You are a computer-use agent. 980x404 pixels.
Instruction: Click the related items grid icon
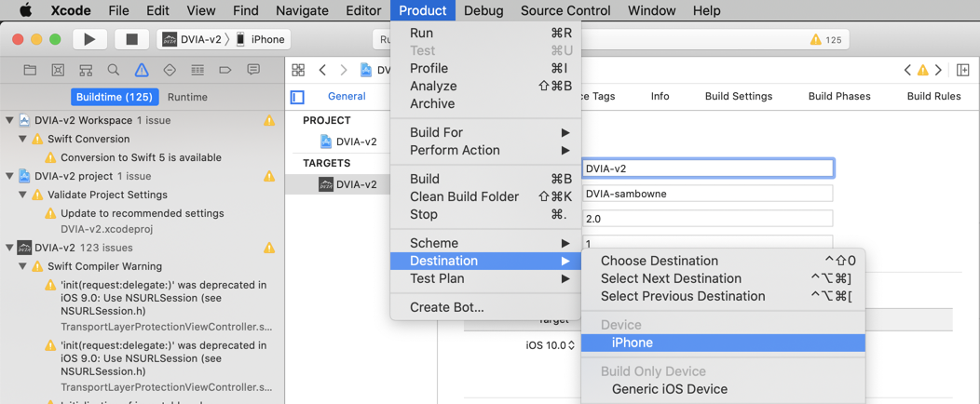(x=298, y=70)
